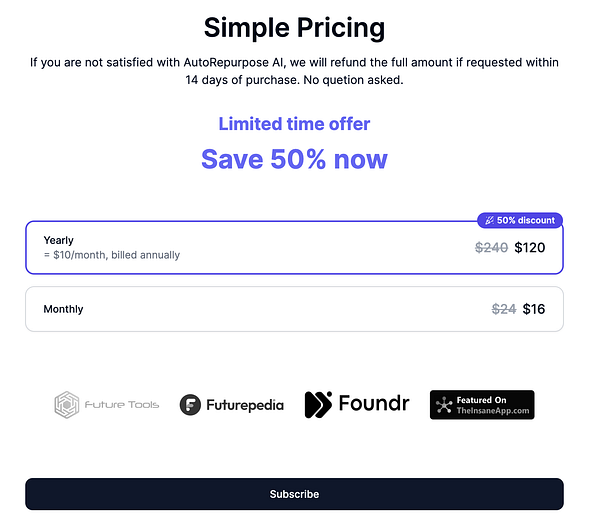
Task: Click "$10/month, billed annually" subtext
Action: [x=112, y=255]
